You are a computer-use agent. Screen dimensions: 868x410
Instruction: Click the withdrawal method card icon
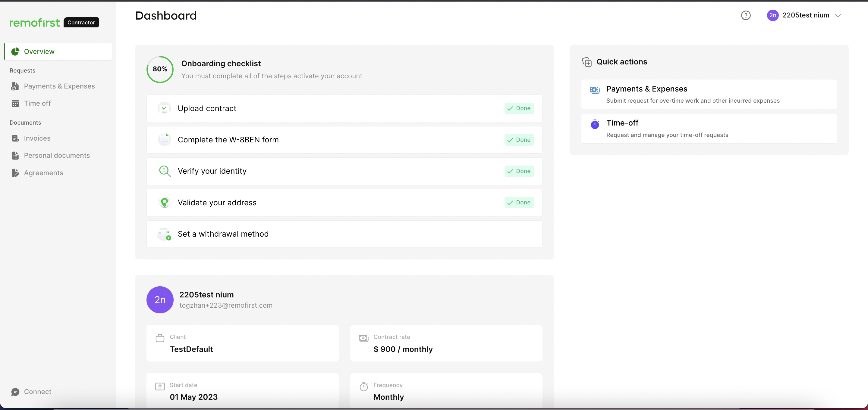coord(164,234)
